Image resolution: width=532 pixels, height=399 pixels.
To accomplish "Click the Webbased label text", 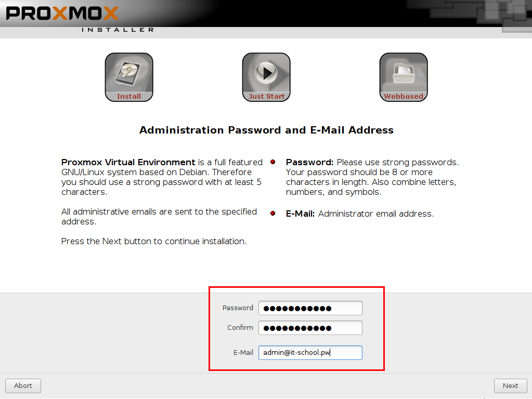I will [404, 96].
